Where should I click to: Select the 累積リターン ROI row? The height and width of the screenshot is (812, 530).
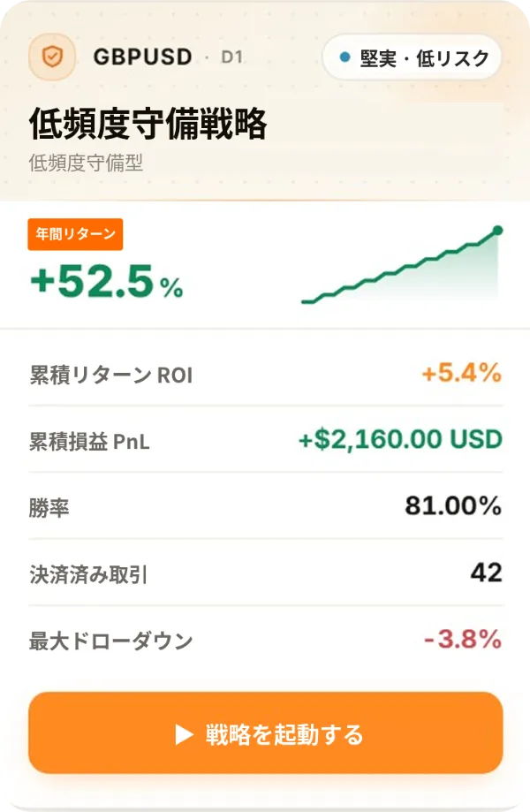[x=266, y=373]
